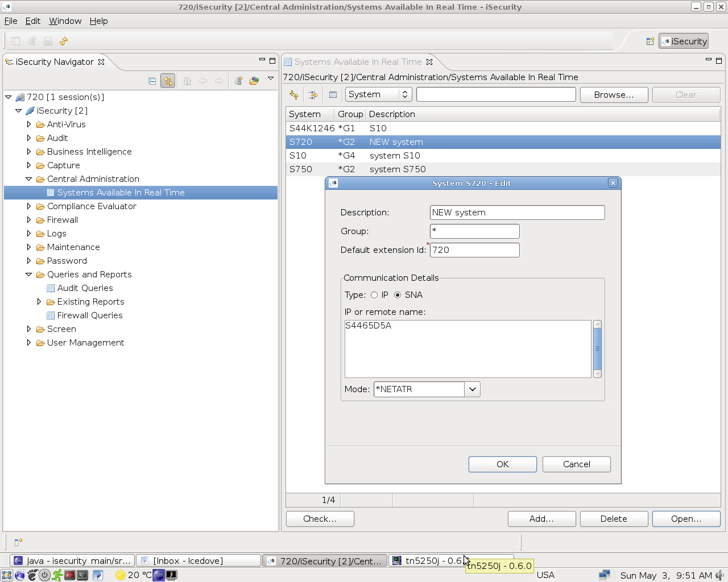The image size is (728, 582).
Task: Click the Group input field
Action: click(x=475, y=231)
